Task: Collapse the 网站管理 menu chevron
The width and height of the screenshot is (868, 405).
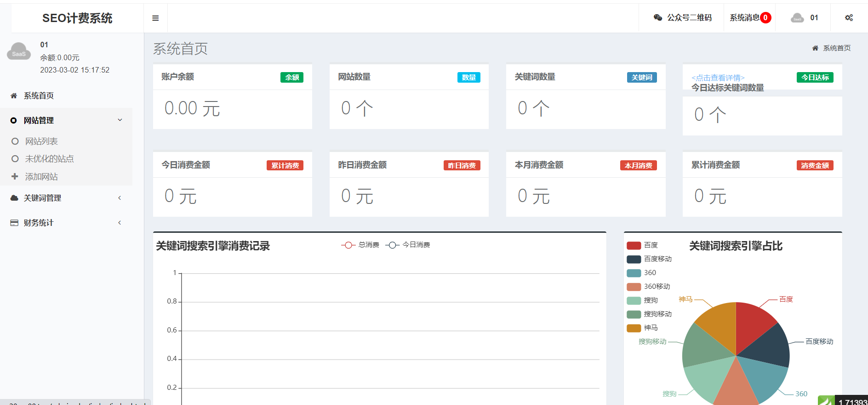Action: click(120, 120)
